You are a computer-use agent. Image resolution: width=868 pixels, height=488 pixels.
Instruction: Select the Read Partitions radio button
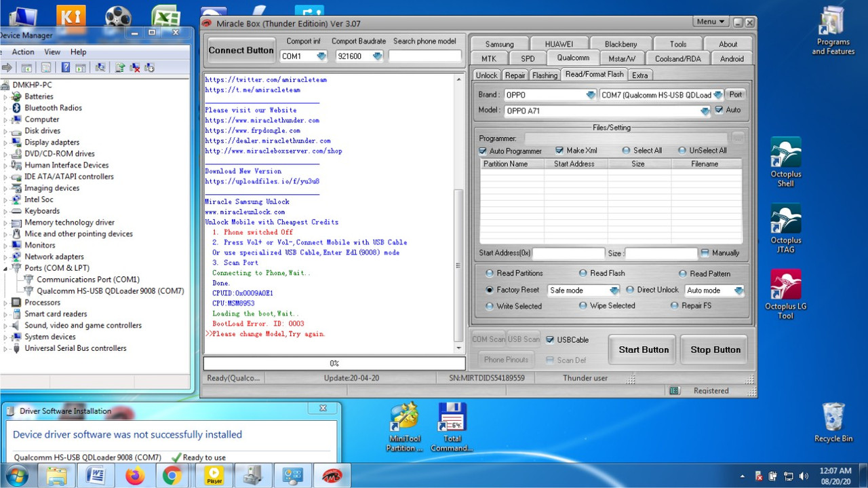tap(490, 274)
